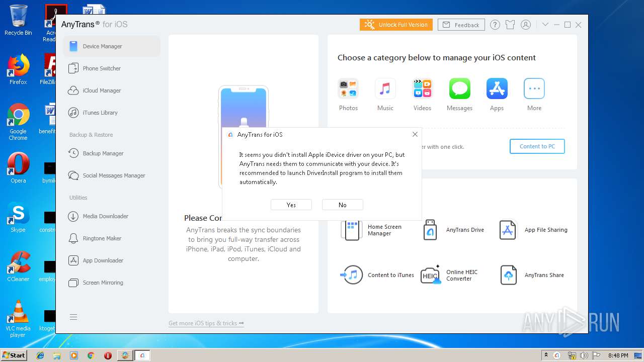Launch VLC media player from desktop
The width and height of the screenshot is (644, 362).
(x=18, y=319)
